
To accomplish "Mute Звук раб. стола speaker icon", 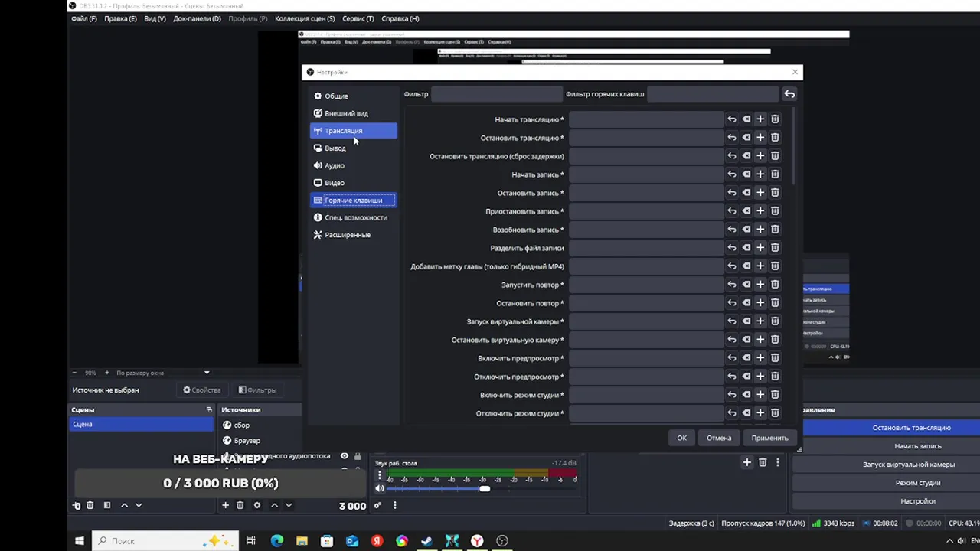I will [379, 488].
